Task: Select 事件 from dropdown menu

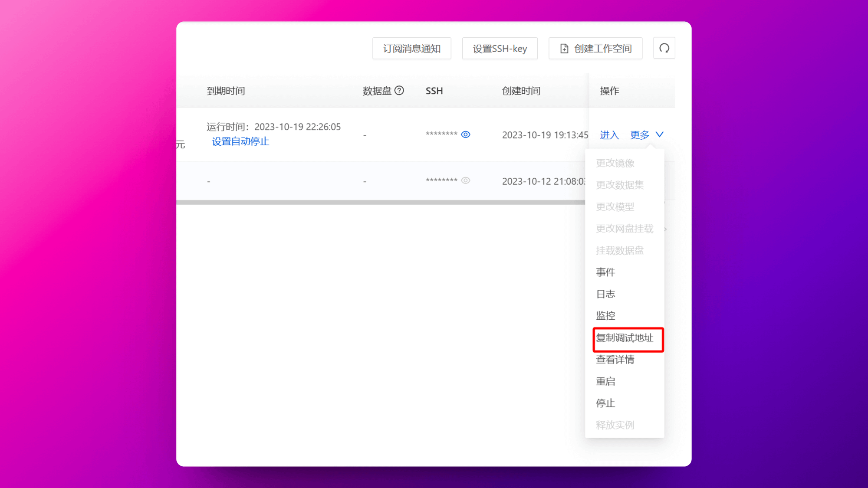Action: pyautogui.click(x=605, y=272)
